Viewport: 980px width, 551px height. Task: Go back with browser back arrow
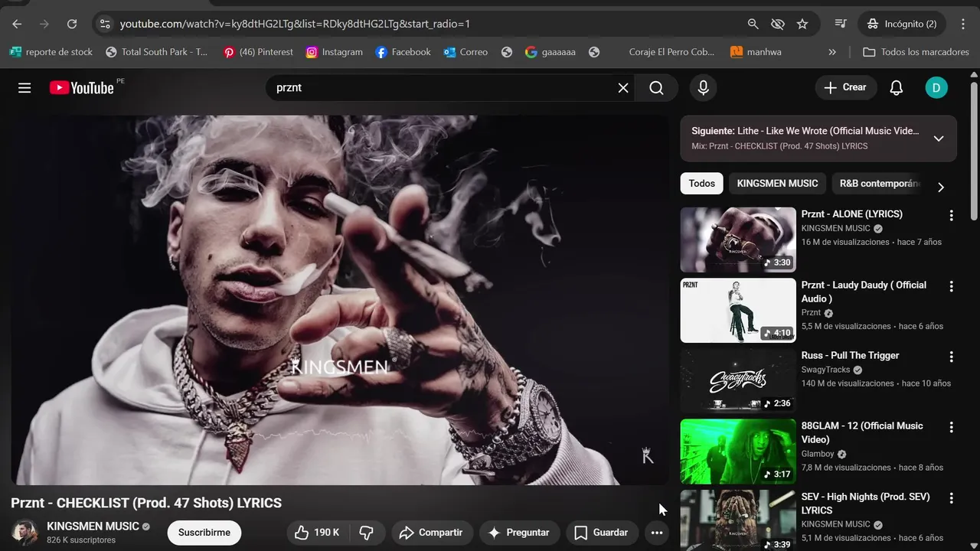coord(17,24)
